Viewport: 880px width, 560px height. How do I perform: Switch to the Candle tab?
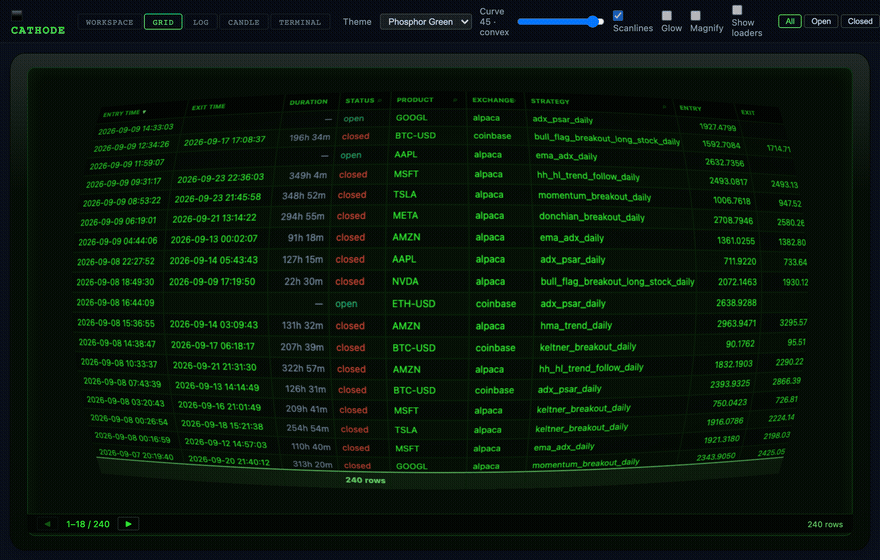(244, 22)
